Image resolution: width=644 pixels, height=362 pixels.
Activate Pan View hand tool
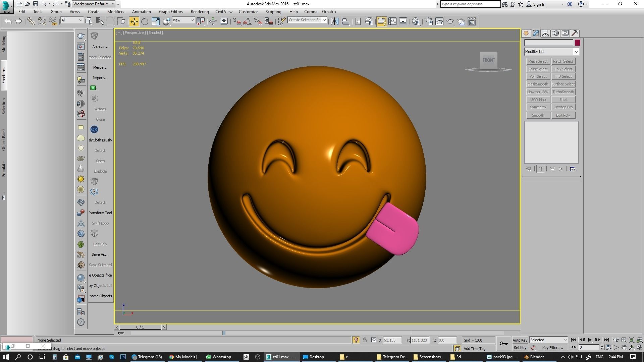[624, 348]
